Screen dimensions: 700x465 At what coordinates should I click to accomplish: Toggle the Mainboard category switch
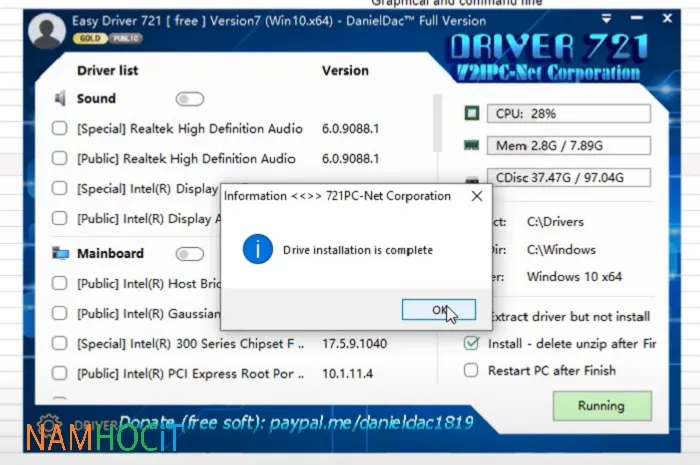click(189, 254)
